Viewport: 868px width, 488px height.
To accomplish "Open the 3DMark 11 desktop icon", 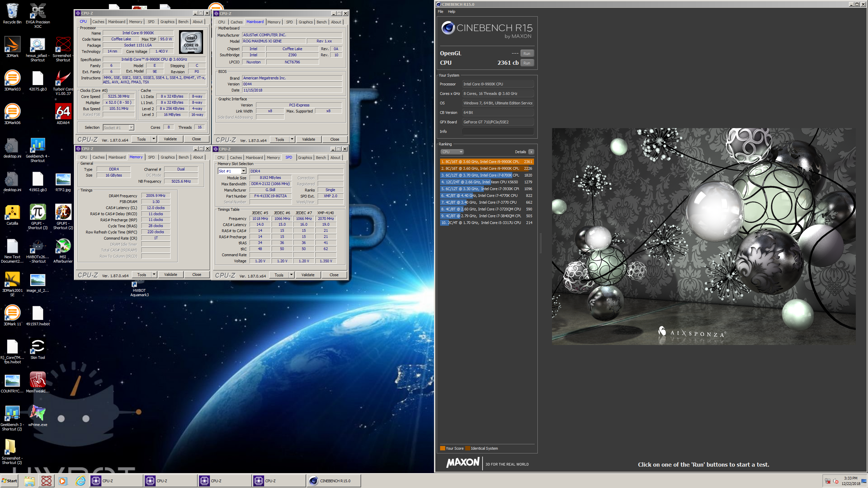I will (x=12, y=316).
